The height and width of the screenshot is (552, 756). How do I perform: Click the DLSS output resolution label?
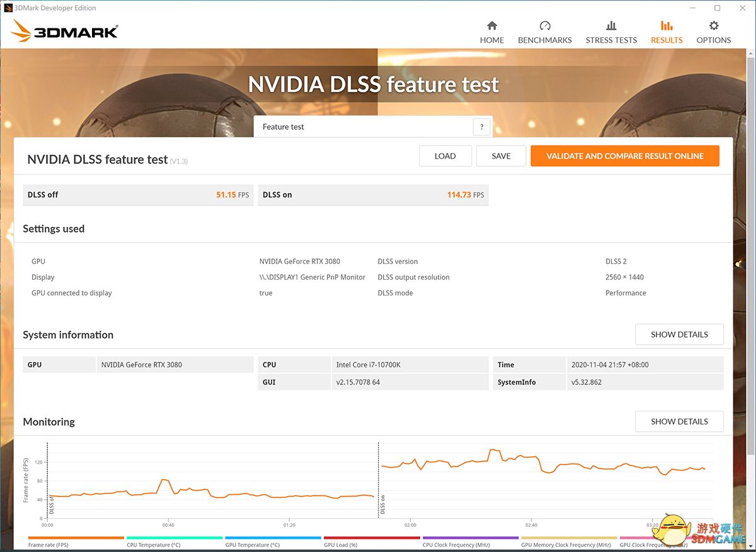click(414, 277)
